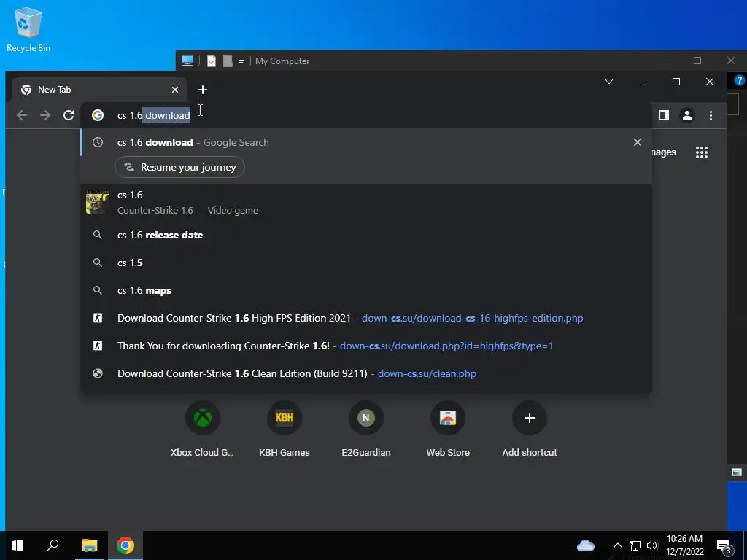This screenshot has width=747, height=560.
Task: Click the network tray icon
Action: tap(635, 545)
